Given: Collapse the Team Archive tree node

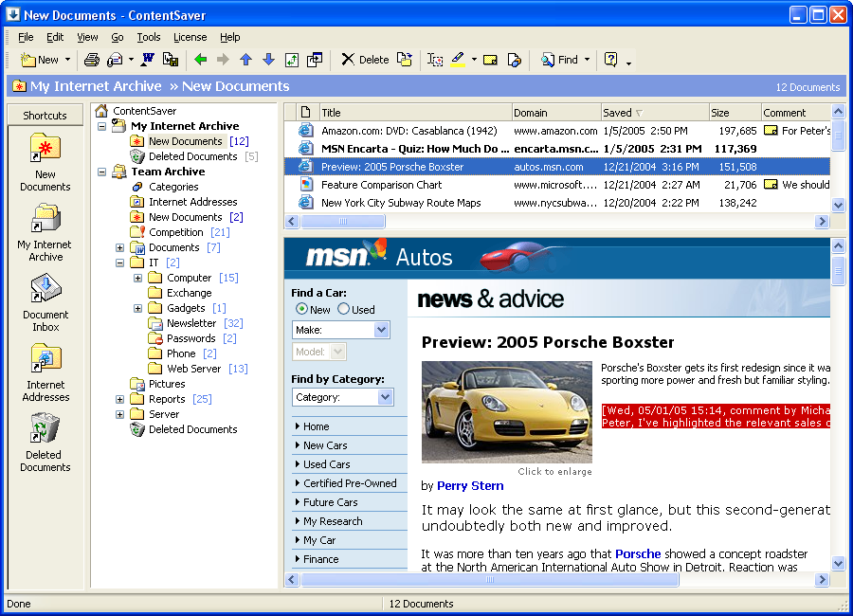Looking at the screenshot, I should 101,172.
